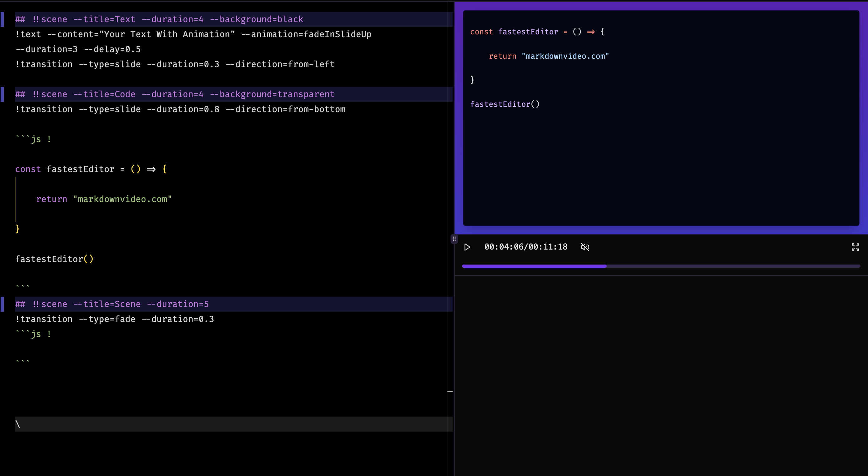Click the from-left transition line
The width and height of the screenshot is (868, 476).
pyautogui.click(x=175, y=64)
